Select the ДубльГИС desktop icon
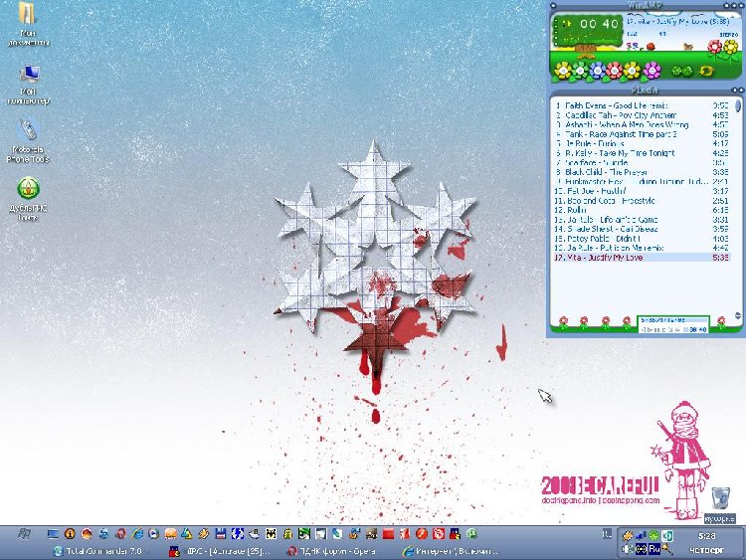The image size is (746, 560). (x=28, y=199)
